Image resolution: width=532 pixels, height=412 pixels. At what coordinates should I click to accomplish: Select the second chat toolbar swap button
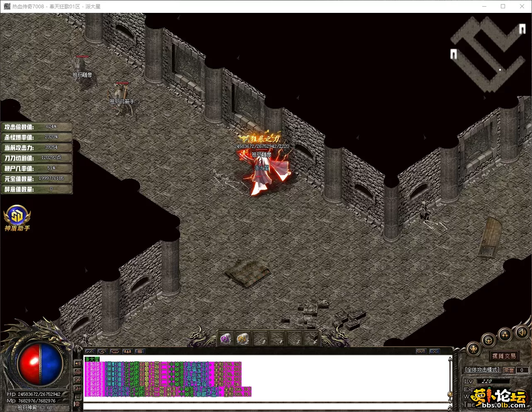pyautogui.click(x=102, y=351)
